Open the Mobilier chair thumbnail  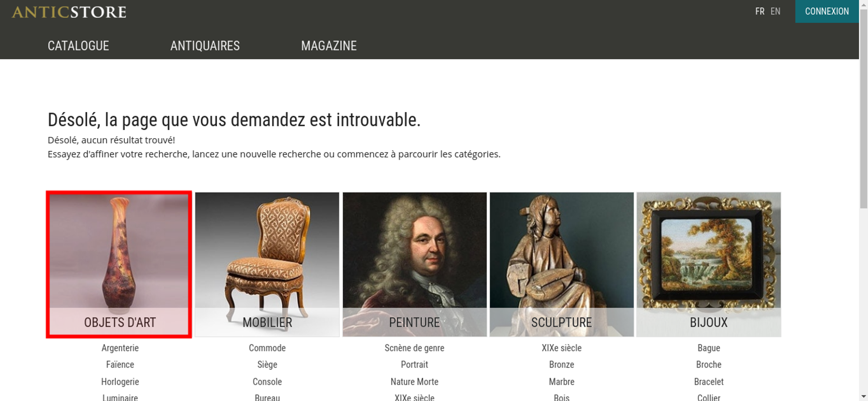coord(267,264)
